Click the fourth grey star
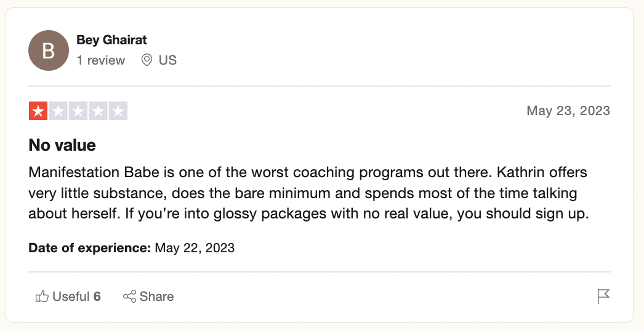The image size is (644, 331). [x=98, y=111]
